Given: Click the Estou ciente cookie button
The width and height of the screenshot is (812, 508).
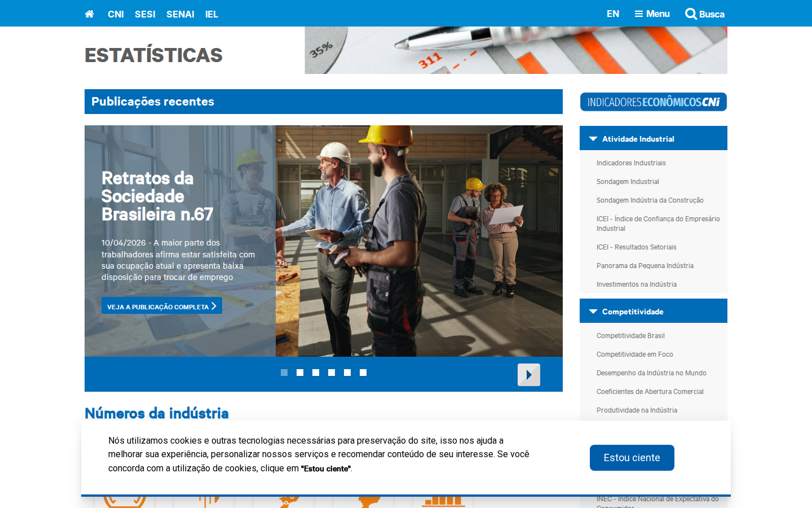Looking at the screenshot, I should tap(632, 458).
